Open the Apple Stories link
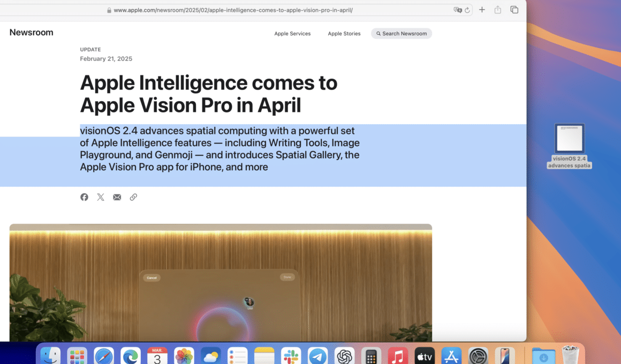 (x=344, y=34)
